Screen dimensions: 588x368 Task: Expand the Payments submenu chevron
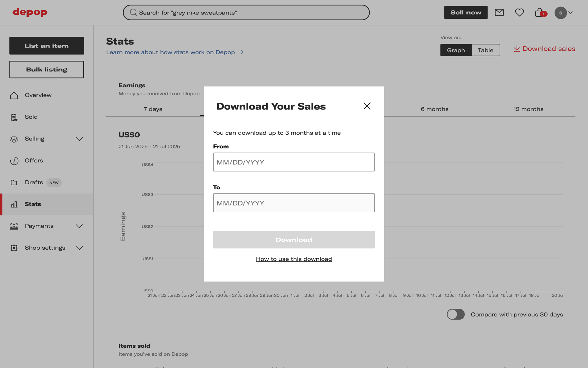[79, 226]
